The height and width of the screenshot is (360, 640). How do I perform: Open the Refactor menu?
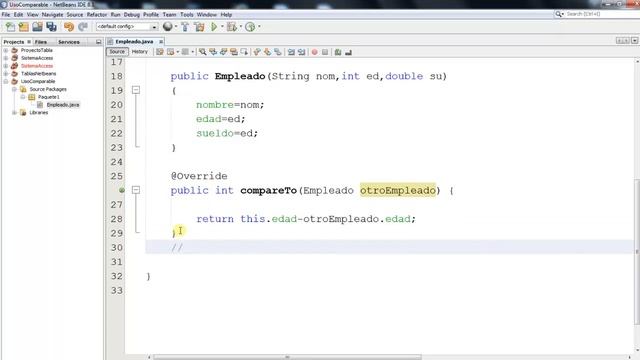click(x=97, y=15)
